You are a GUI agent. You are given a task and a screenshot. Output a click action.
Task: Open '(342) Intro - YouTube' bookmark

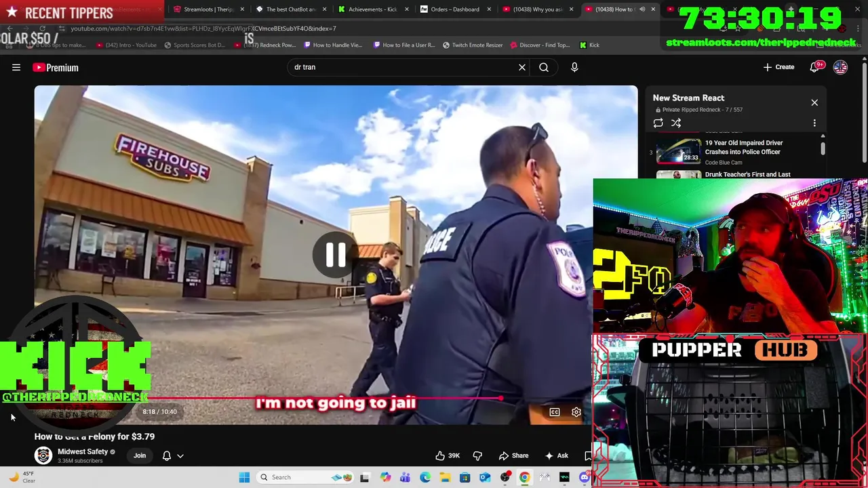[x=126, y=45]
